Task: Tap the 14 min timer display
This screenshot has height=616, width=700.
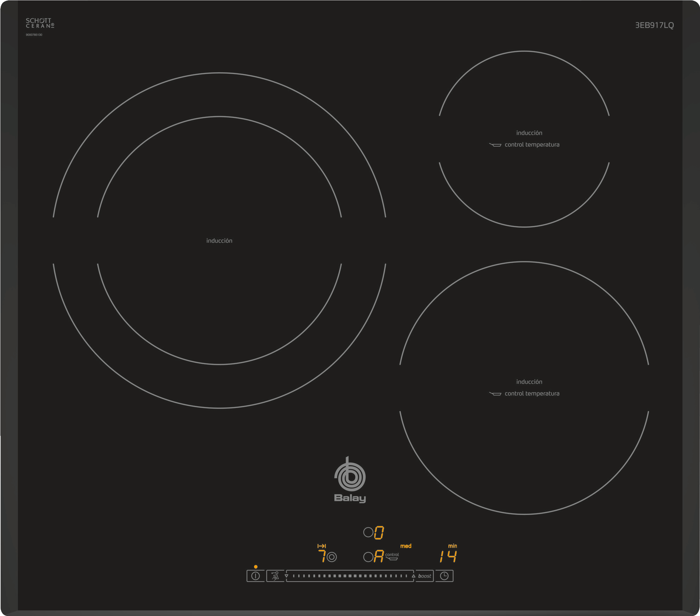Action: click(448, 557)
